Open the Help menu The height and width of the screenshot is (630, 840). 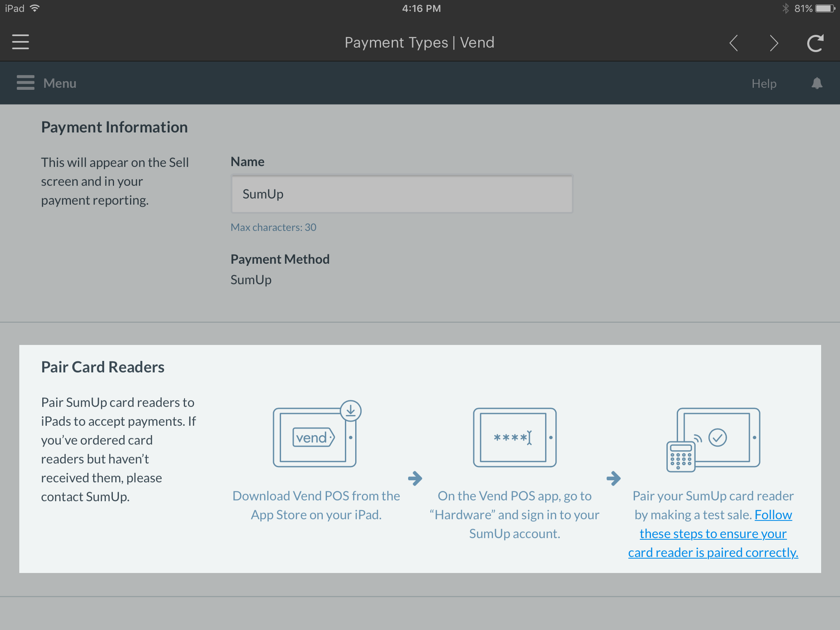coord(764,83)
